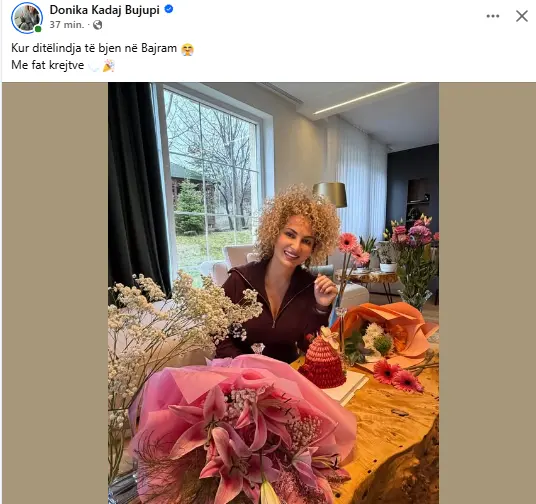Click the beige area right of photo
Screen dimensions: 536x504
coord(487,293)
